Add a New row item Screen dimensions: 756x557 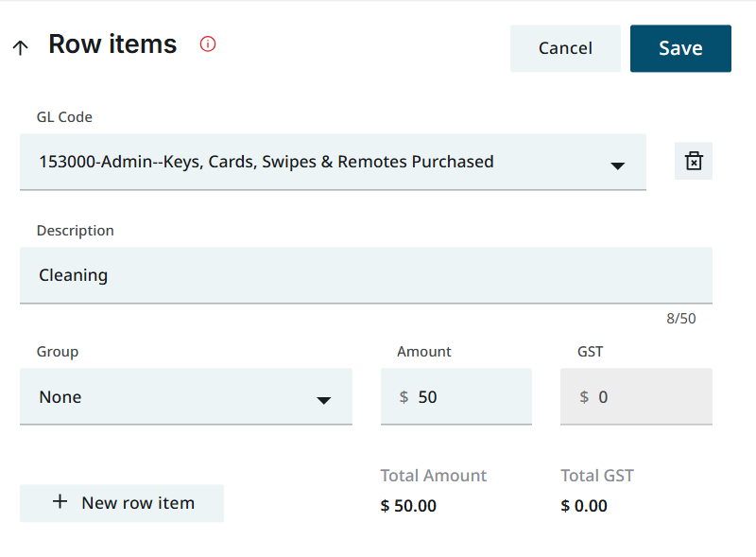point(137,503)
